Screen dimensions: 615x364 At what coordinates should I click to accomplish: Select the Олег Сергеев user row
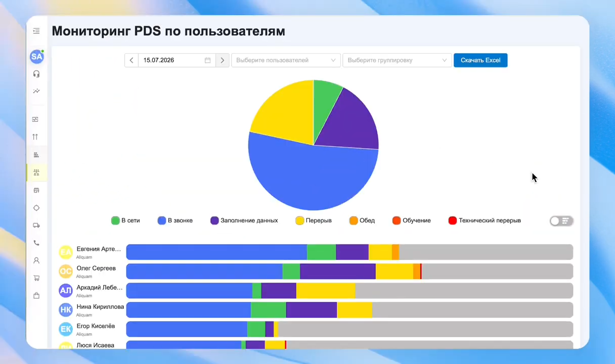click(316, 271)
